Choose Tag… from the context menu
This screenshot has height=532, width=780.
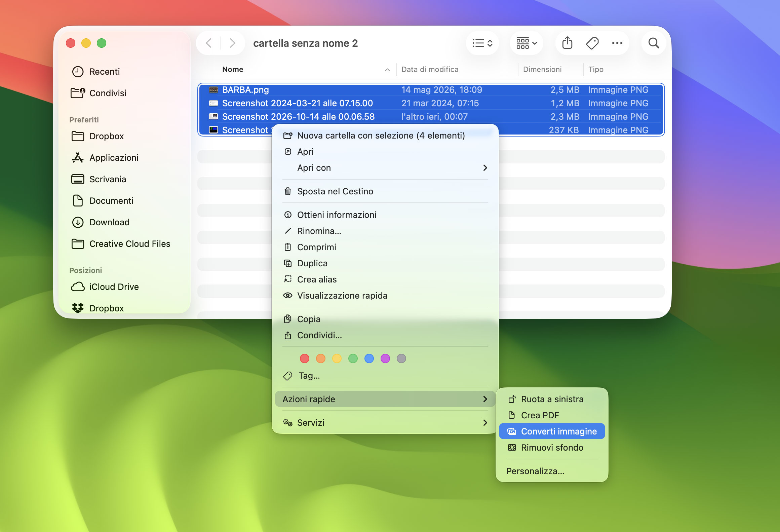(x=385, y=376)
